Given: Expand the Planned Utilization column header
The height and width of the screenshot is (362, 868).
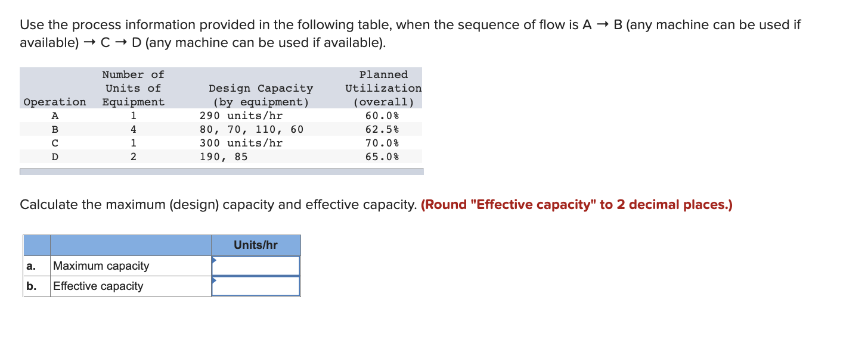Looking at the screenshot, I should (383, 88).
